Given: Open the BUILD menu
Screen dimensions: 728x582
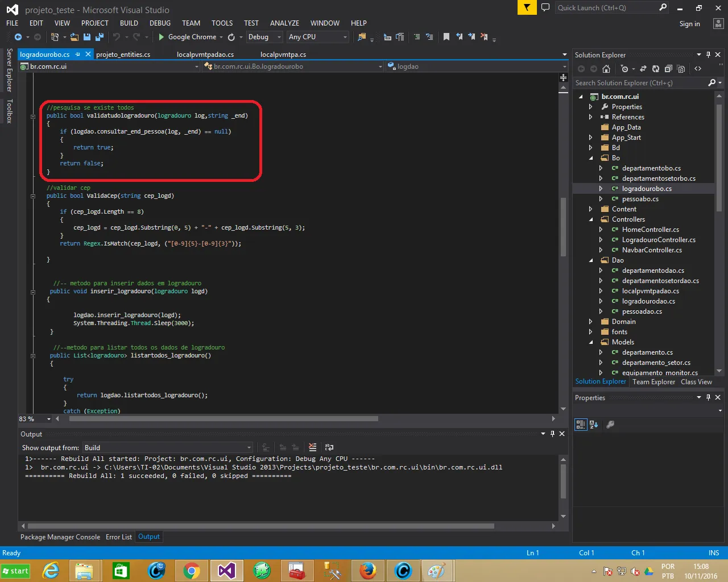Looking at the screenshot, I should [x=129, y=23].
